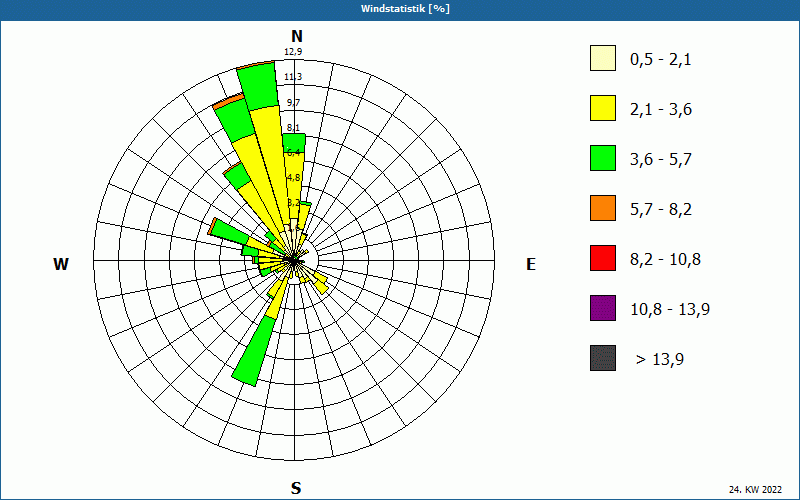Click the dark gray > 13,9 legend swatch
This screenshot has height=500, width=800.
tap(603, 358)
